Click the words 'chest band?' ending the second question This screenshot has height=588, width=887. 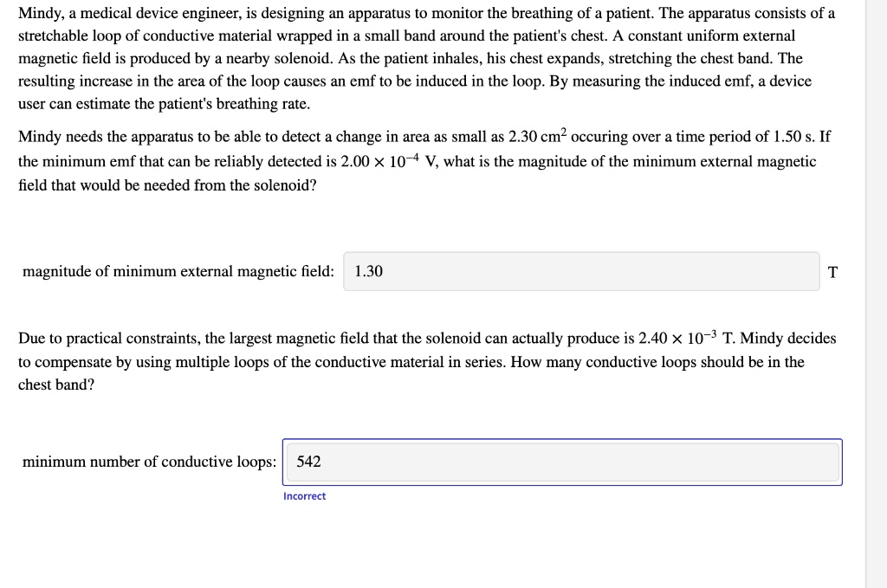pyautogui.click(x=56, y=384)
